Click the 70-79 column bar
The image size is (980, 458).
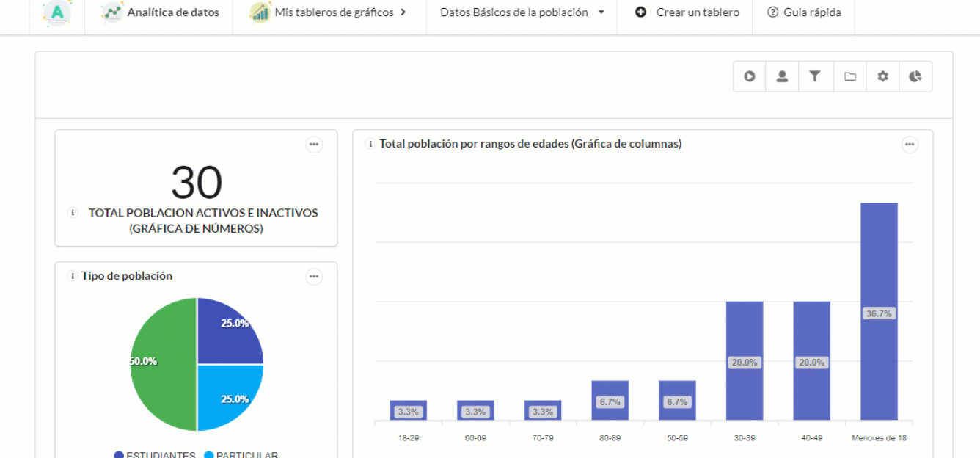point(543,410)
